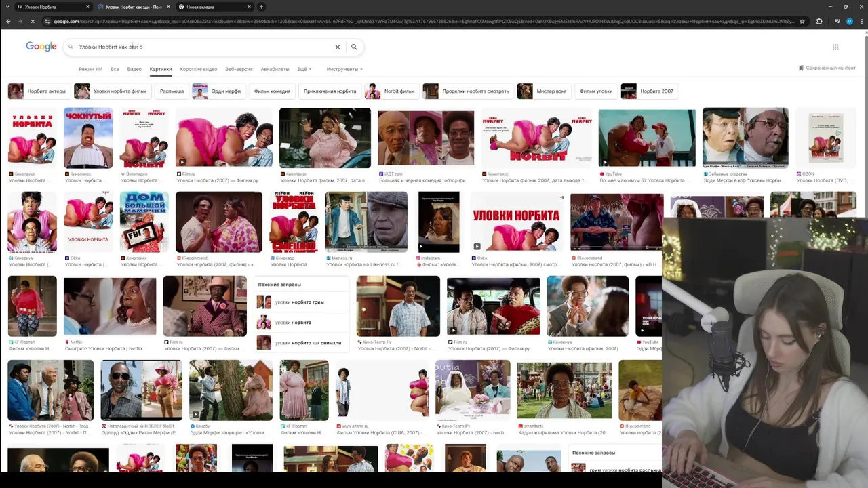This screenshot has height=488, width=868.
Task: Expand the 'Инструменты' dropdown
Action: coord(344,69)
